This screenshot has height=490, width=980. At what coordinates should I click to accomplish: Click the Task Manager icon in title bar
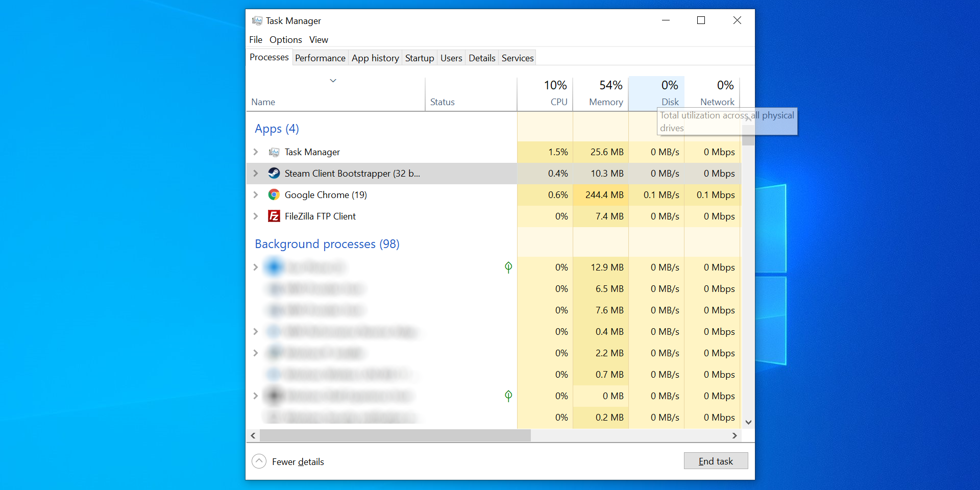pos(257,20)
